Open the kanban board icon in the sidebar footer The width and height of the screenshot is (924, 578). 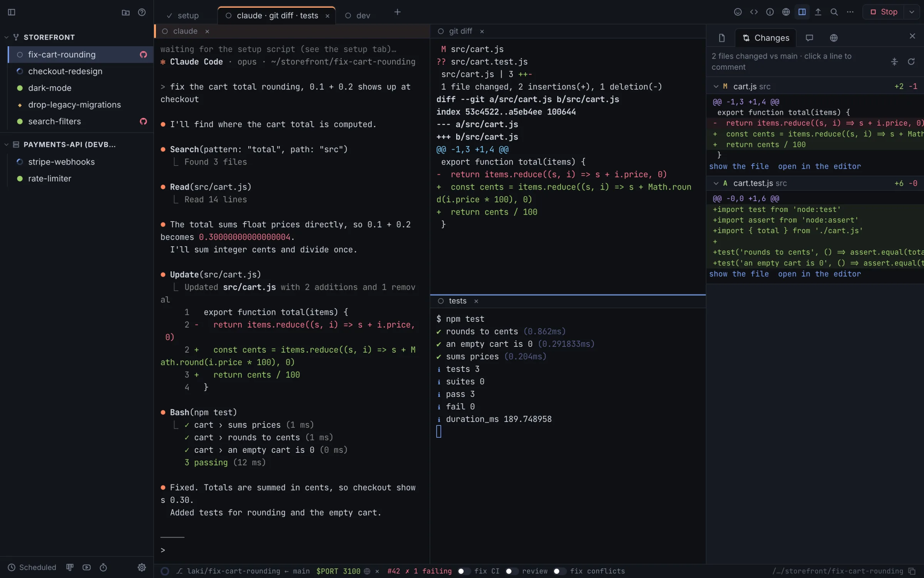pos(70,567)
